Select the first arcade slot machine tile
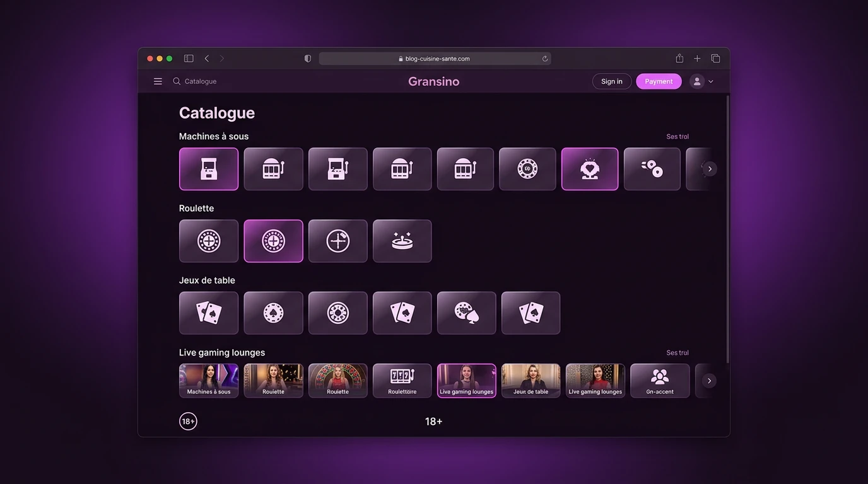 pos(209,169)
